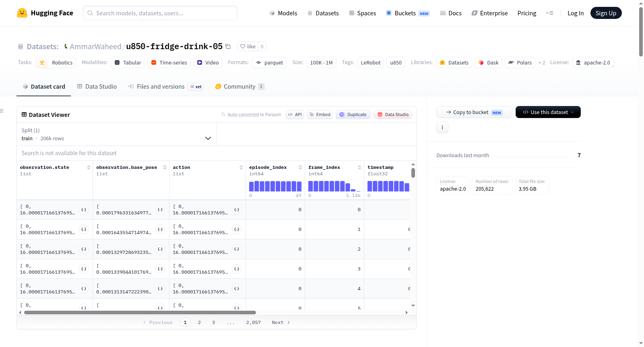Open the left sidebar menu icon

tap(2, 111)
